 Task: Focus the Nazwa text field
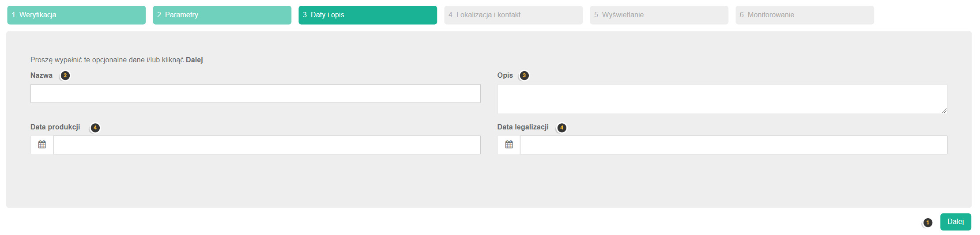[255, 94]
